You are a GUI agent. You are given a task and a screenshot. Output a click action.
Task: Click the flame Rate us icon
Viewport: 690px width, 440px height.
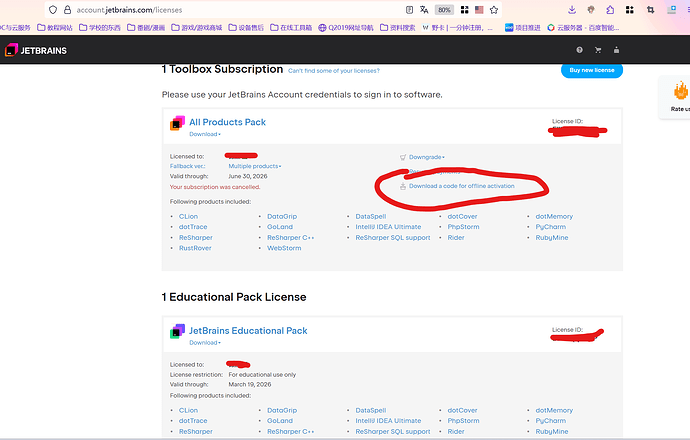click(x=681, y=90)
